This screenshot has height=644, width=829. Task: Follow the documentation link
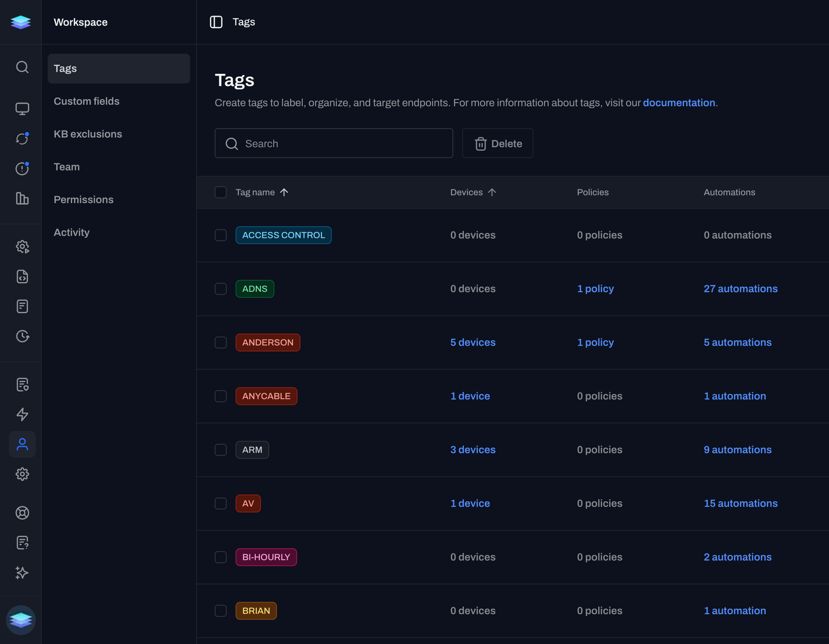(x=679, y=103)
